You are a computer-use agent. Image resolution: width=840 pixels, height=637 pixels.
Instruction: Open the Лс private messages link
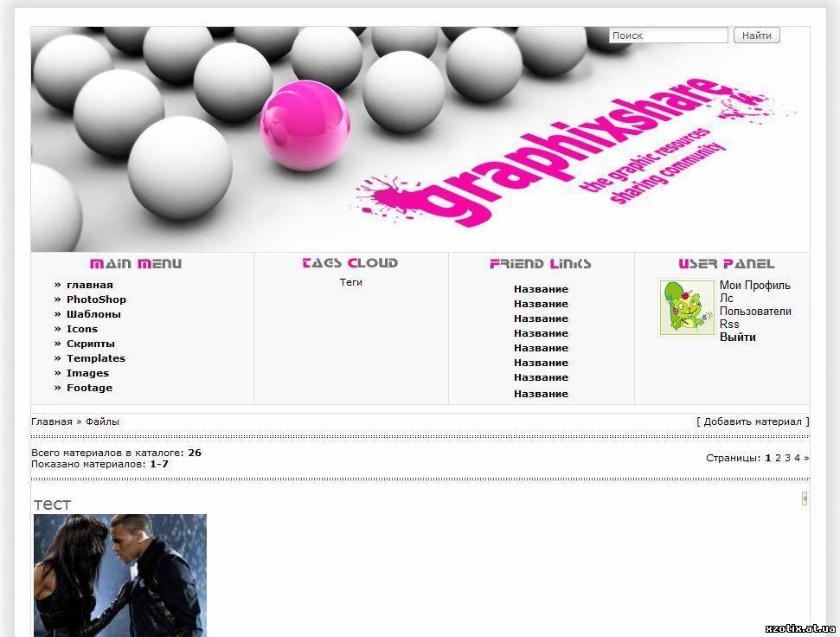[x=727, y=299]
